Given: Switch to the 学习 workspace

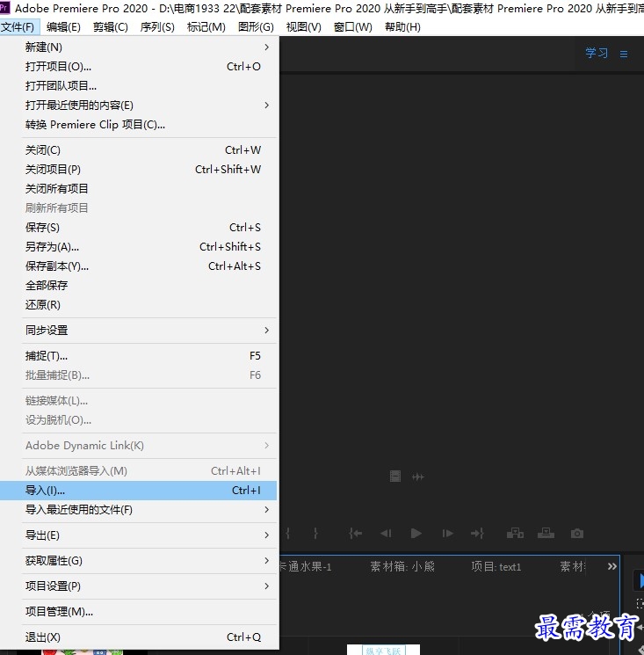Looking at the screenshot, I should pyautogui.click(x=597, y=53).
